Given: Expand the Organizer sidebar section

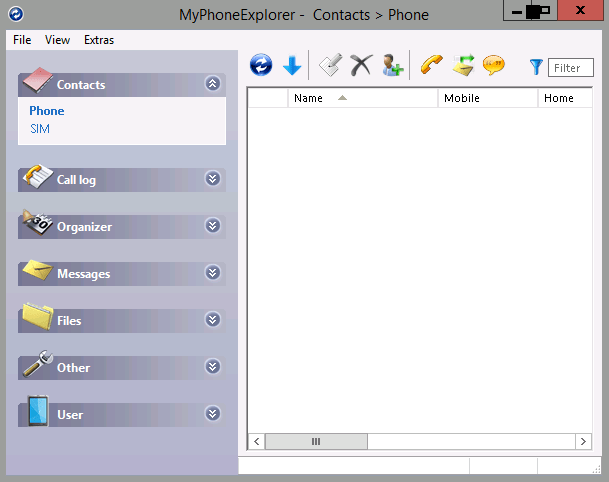Looking at the screenshot, I should (212, 226).
